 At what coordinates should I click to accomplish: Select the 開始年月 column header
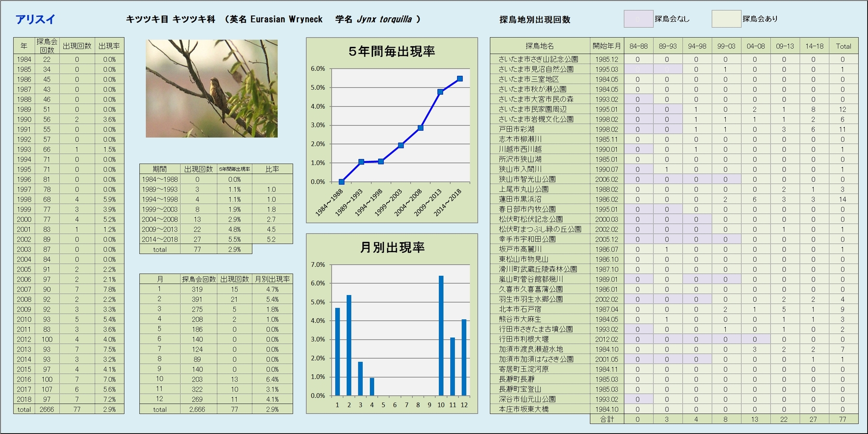(607, 46)
